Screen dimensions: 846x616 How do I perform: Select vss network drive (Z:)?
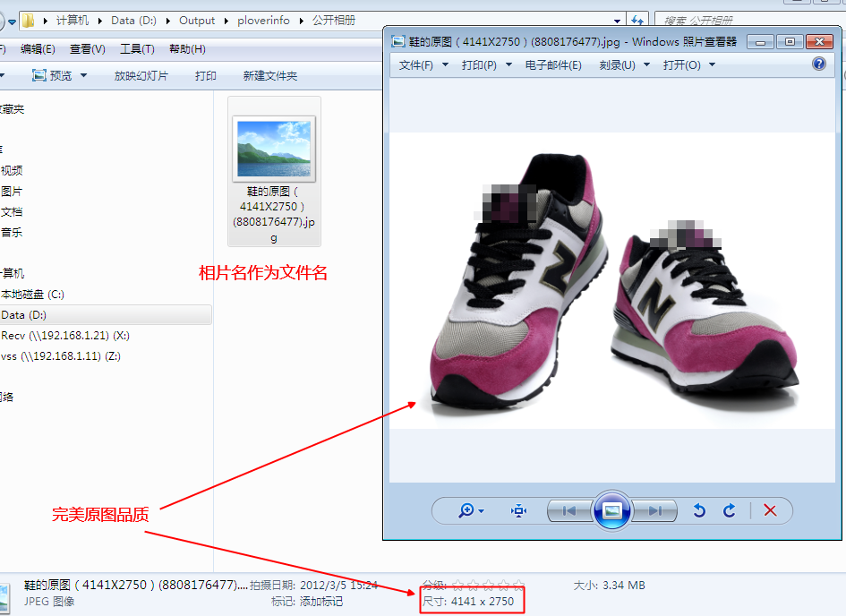[x=61, y=356]
